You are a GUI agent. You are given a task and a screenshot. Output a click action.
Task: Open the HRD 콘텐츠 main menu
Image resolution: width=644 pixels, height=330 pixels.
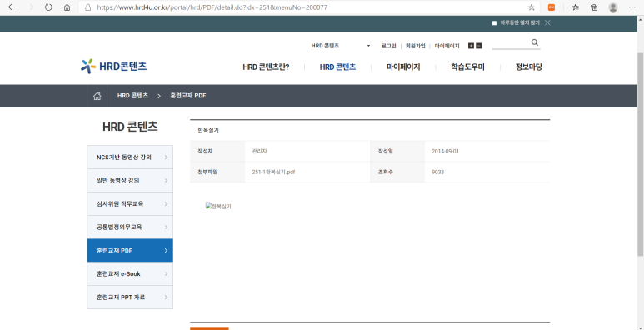click(x=337, y=67)
